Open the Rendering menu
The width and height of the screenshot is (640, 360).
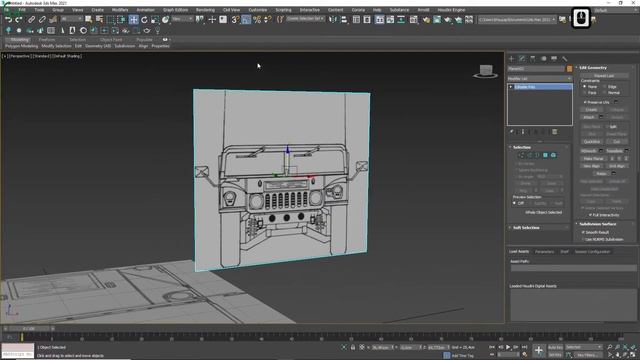(205, 10)
